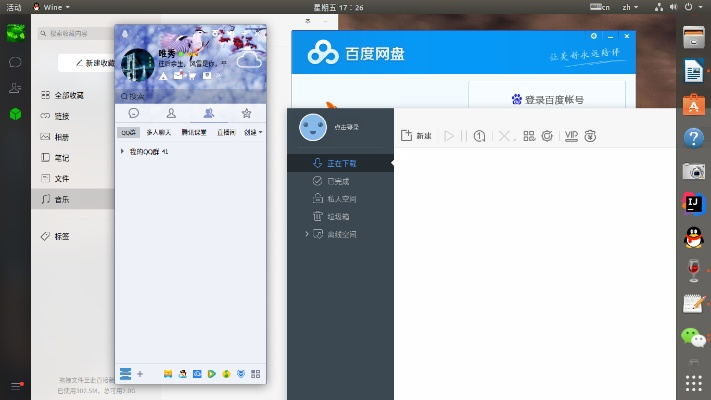Image resolution: width=711 pixels, height=400 pixels.
Task: Launch IntelliJ IDEA from the Ubuntu dock
Action: pos(694,203)
